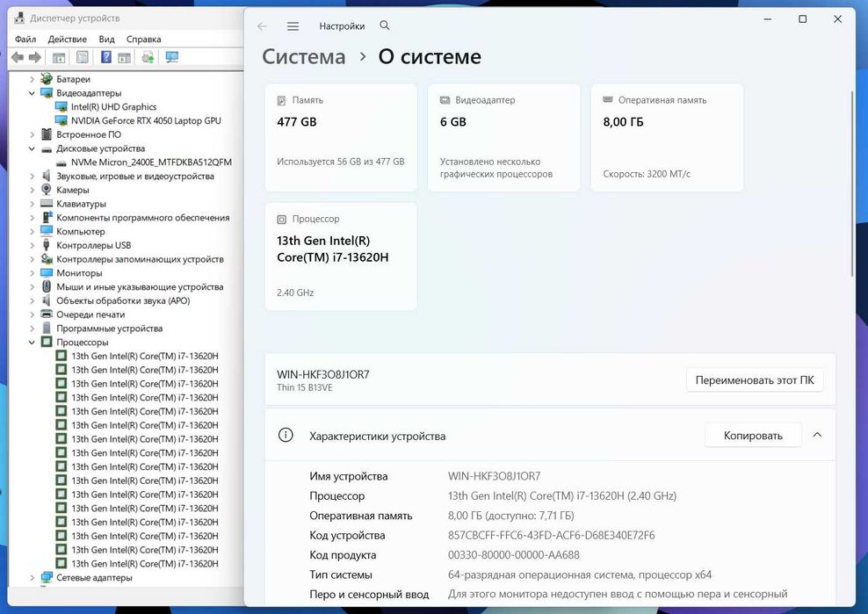Viewport: 868px width, 614px height.
Task: Click the search magnifier icon in Settings
Action: pyautogui.click(x=385, y=25)
